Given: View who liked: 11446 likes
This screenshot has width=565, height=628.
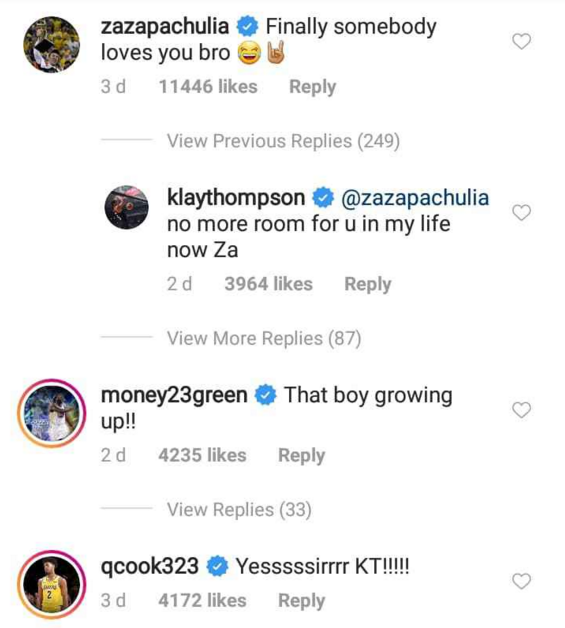Looking at the screenshot, I should click(x=208, y=87).
